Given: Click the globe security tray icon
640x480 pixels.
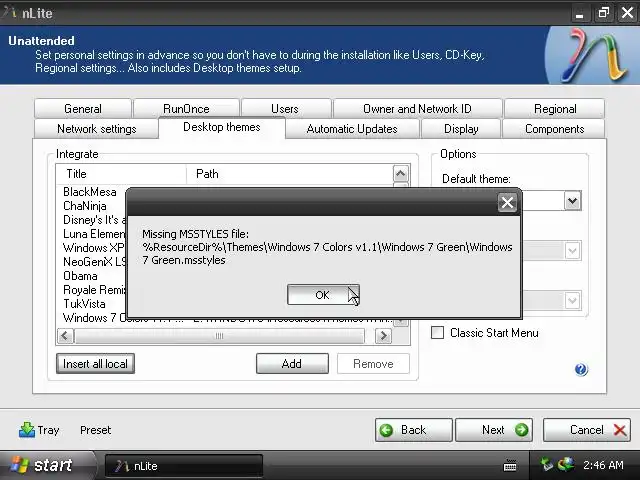Looking at the screenshot, I should pyautogui.click(x=566, y=464).
